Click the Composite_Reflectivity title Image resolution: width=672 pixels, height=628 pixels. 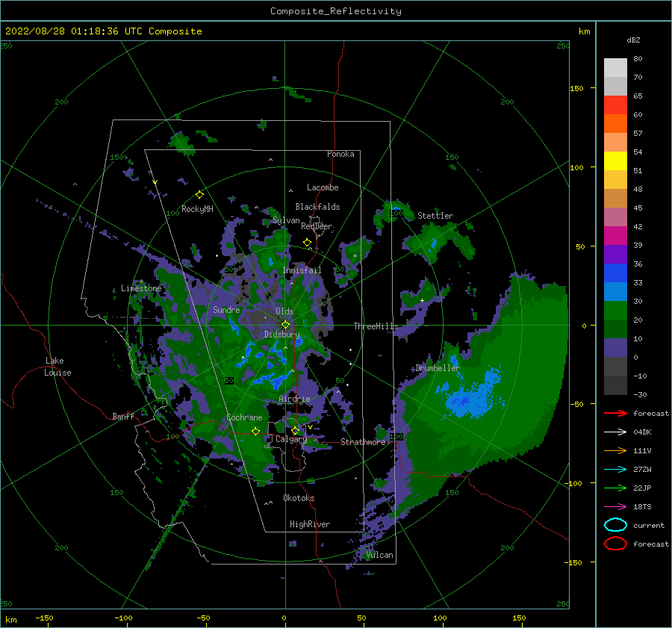click(335, 11)
